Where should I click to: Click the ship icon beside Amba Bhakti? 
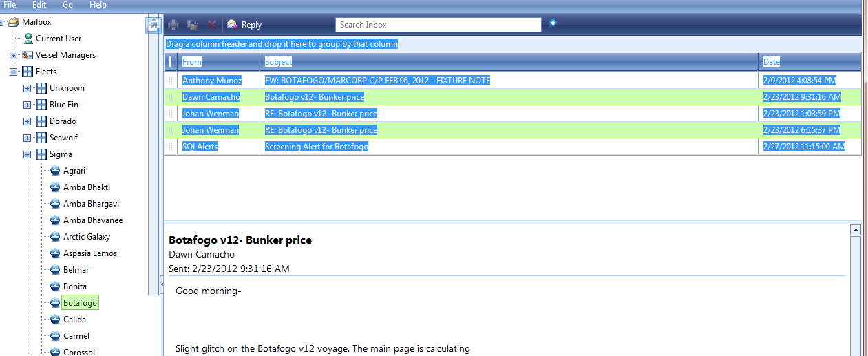(x=55, y=187)
